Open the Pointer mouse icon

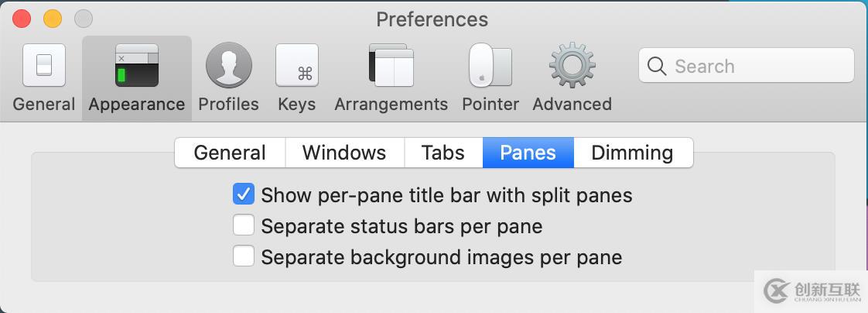pos(490,66)
